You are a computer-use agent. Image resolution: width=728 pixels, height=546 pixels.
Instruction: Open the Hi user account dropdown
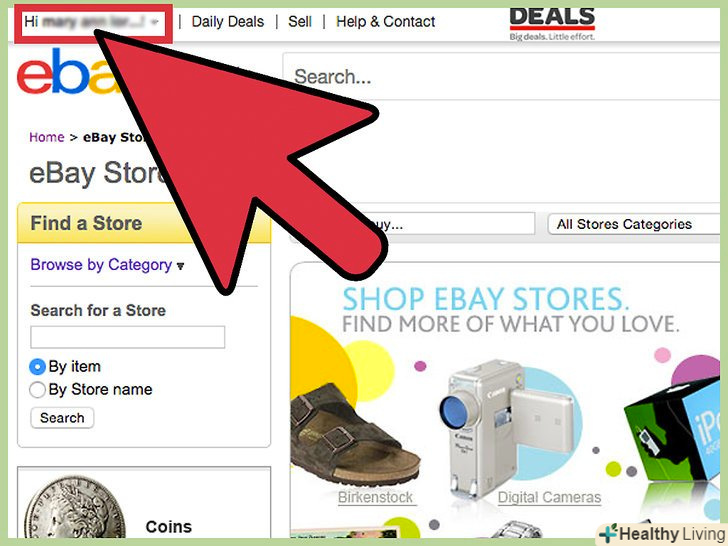(93, 22)
